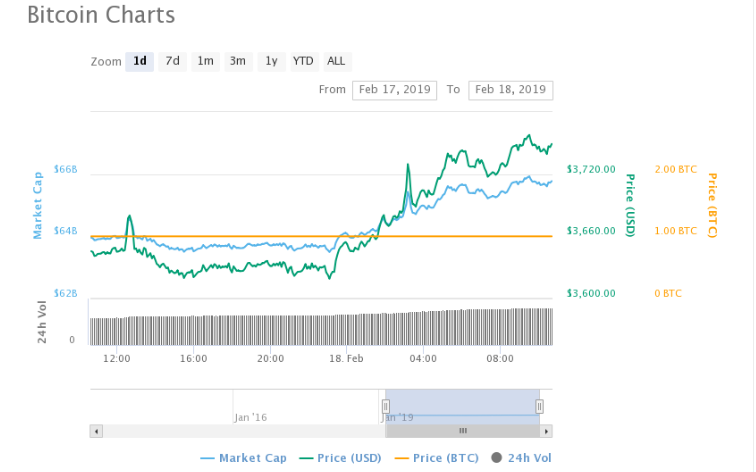Select the 1y zoom range

click(x=271, y=62)
